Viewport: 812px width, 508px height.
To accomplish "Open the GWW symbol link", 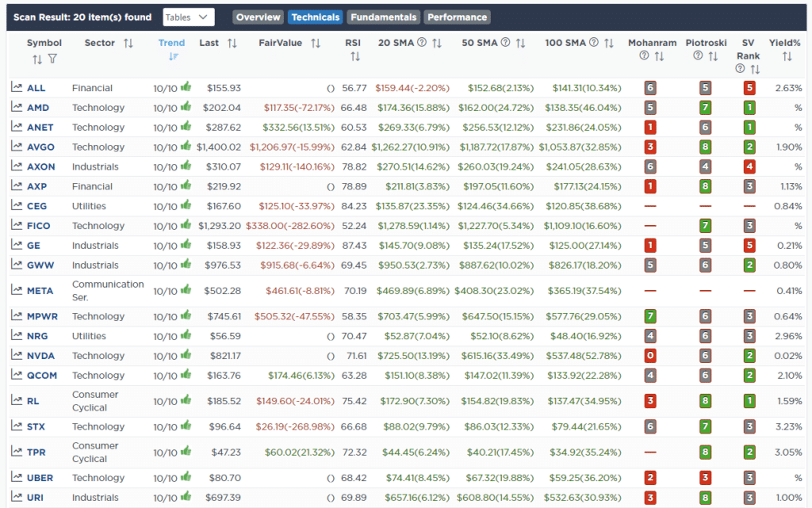I will [x=40, y=265].
